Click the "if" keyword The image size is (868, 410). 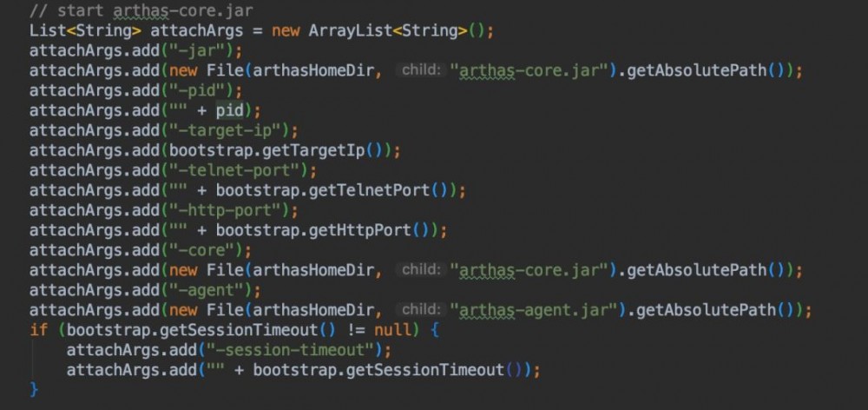(x=39, y=330)
